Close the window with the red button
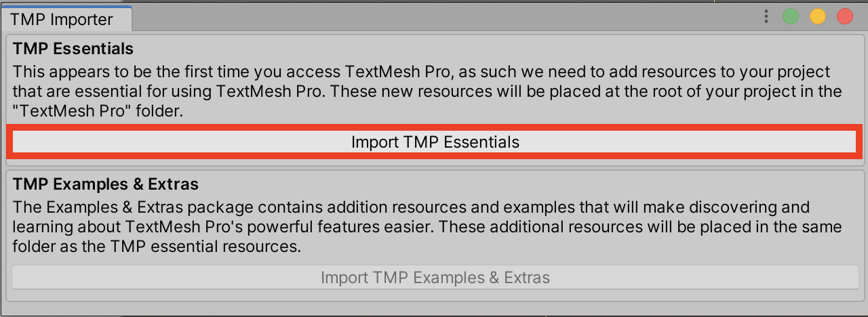 point(845,17)
